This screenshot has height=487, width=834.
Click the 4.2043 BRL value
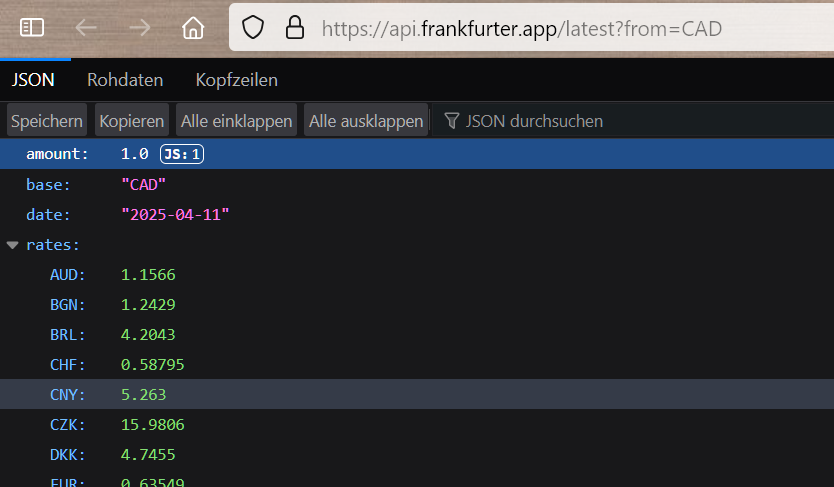[148, 334]
